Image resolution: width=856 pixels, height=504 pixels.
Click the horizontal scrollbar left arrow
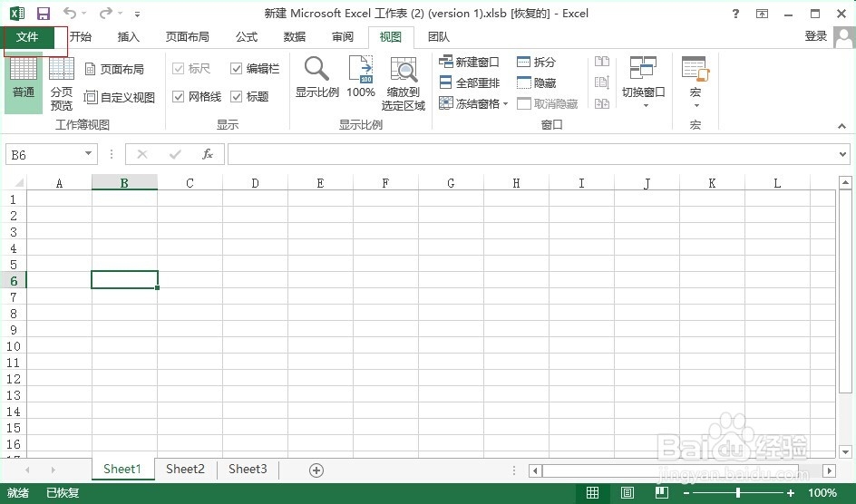coord(536,470)
